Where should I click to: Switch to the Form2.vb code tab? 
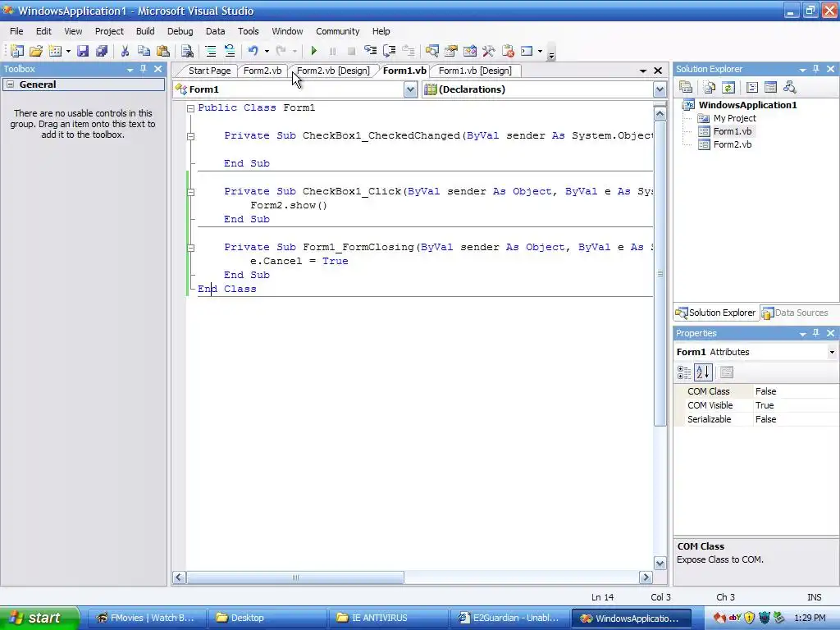tap(262, 71)
